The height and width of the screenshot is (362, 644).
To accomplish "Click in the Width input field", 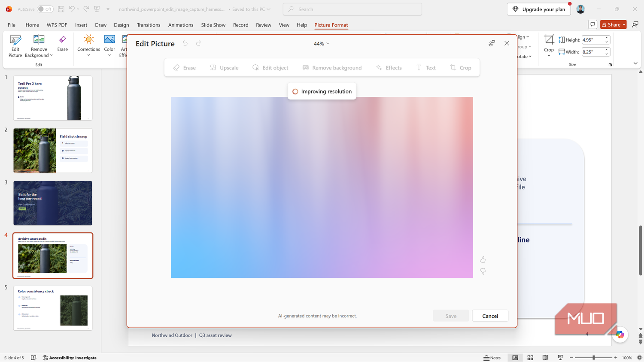I will (592, 52).
